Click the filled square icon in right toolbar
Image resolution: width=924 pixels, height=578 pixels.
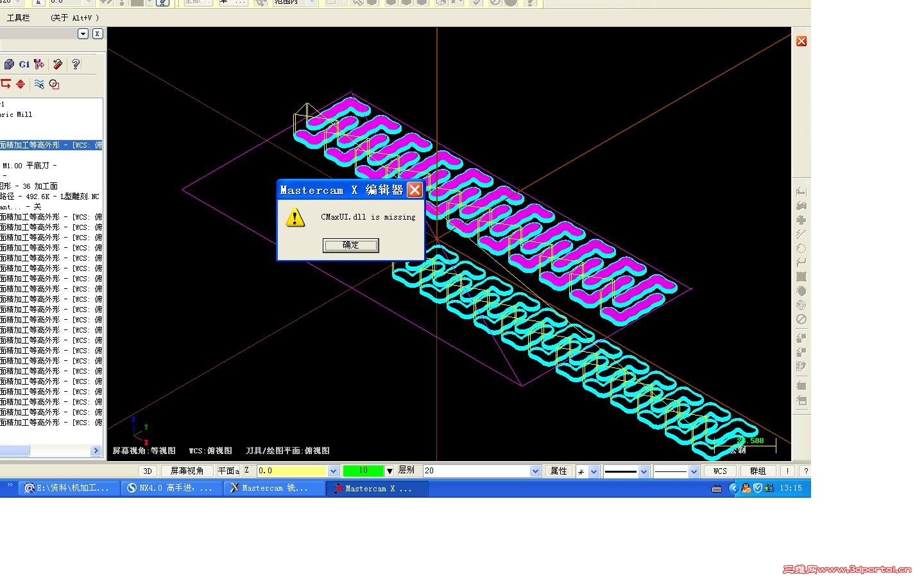point(801,277)
